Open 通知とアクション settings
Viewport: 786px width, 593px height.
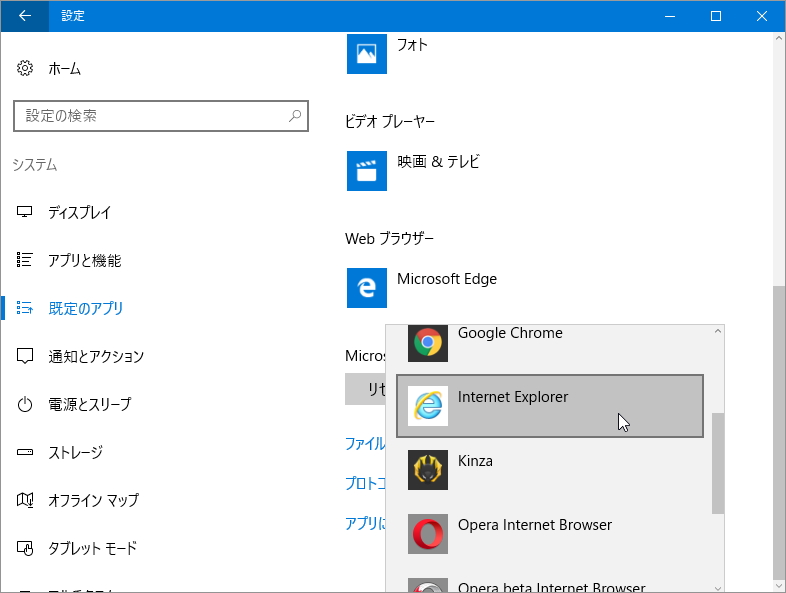click(x=96, y=356)
